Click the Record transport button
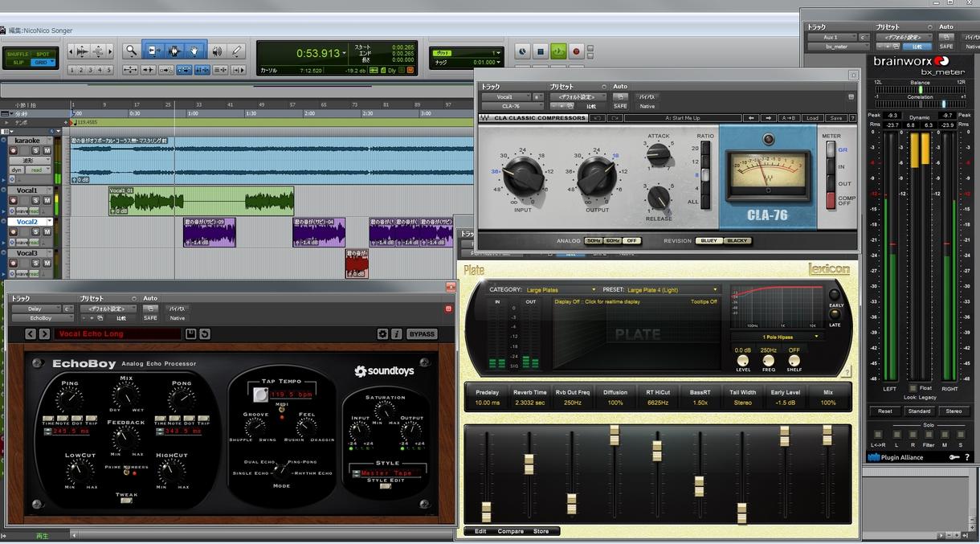The image size is (980, 544). [x=576, y=52]
